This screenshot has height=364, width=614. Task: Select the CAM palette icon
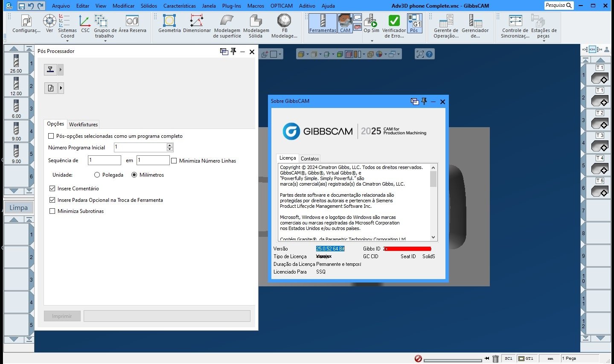click(x=345, y=23)
